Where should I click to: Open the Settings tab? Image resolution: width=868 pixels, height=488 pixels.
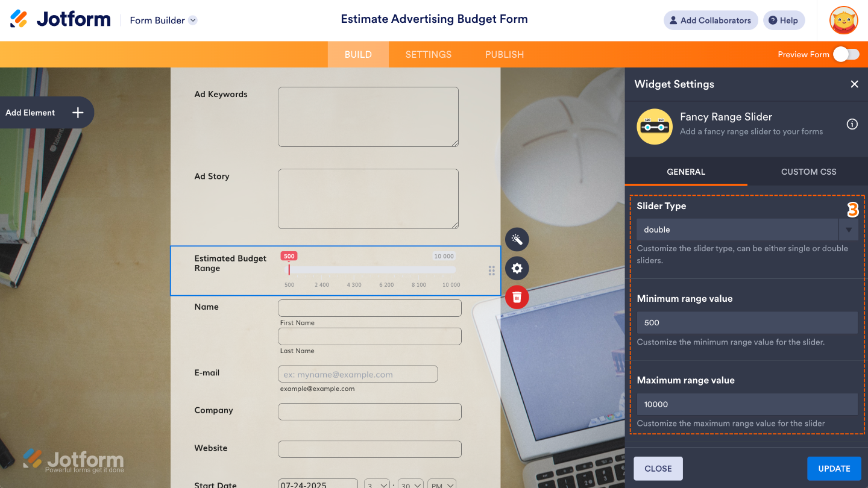(x=428, y=54)
